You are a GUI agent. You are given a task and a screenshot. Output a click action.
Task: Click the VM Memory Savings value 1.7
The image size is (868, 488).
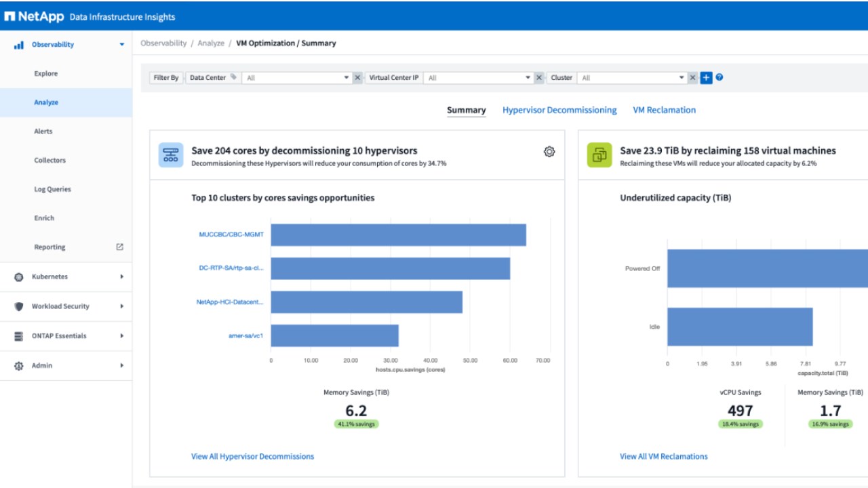tap(830, 411)
